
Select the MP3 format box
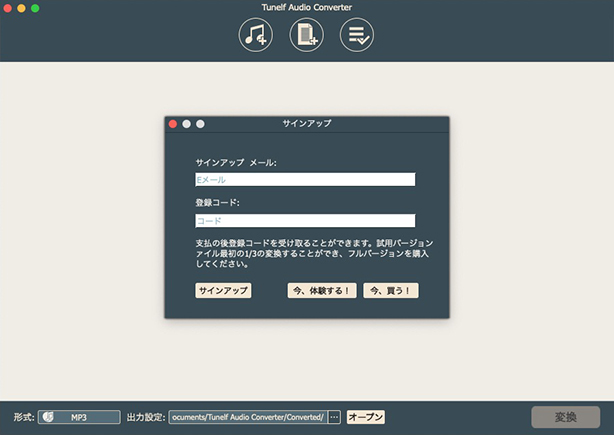click(79, 417)
